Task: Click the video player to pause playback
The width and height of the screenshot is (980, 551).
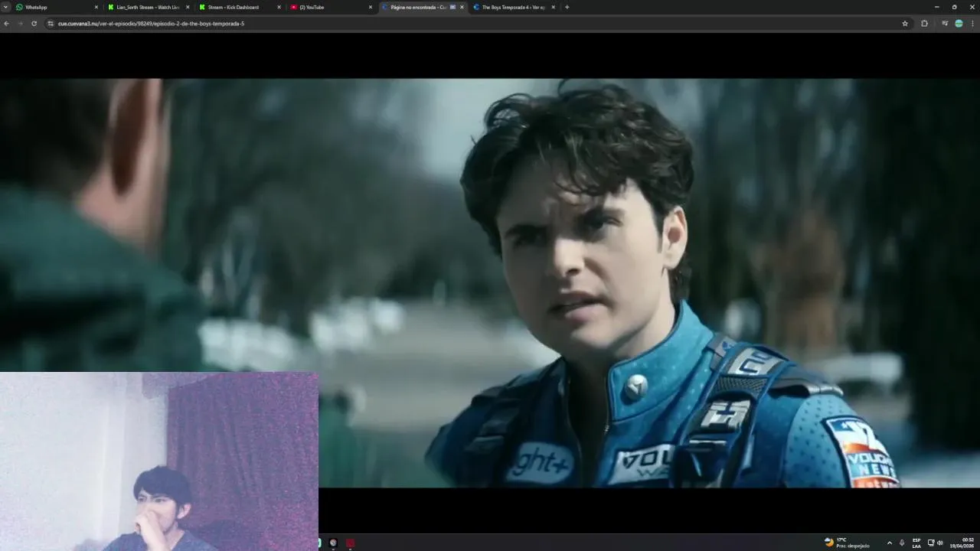Action: 490,283
